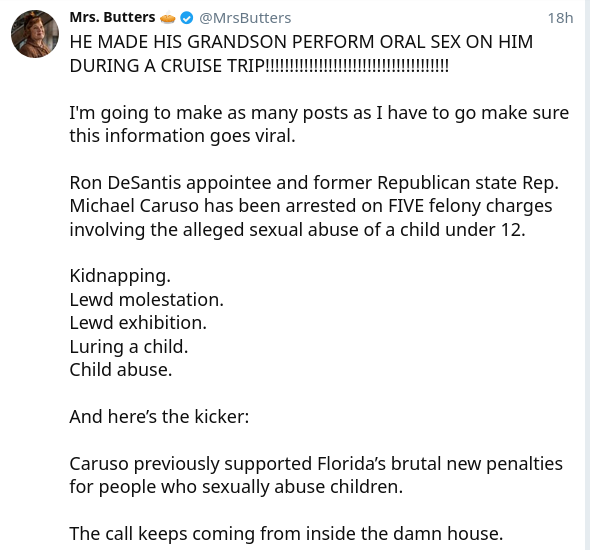Viewport: 590px width, 550px height.
Task: Visit the @MrsButters handle
Action: click(x=245, y=18)
